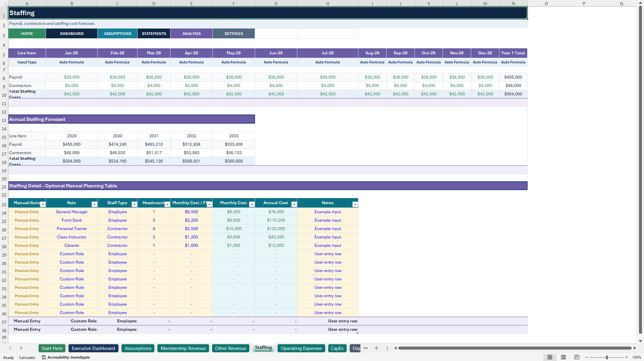This screenshot has width=644, height=361.
Task: Show more hidden sheet tabs via ellipsis
Action: click(366, 348)
